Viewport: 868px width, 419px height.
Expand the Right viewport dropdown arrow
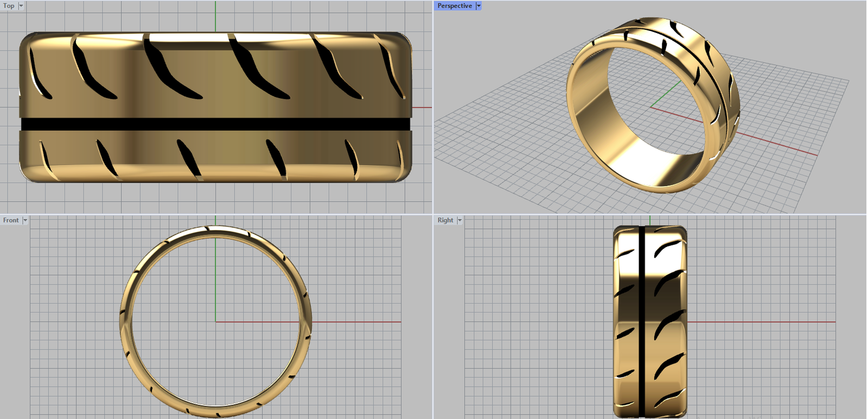pos(459,220)
